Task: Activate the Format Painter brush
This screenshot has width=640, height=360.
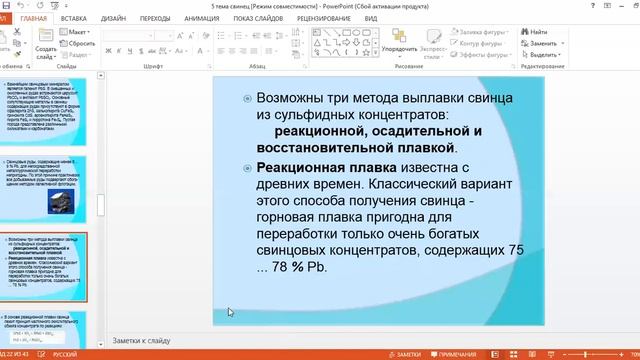Action: pos(17,54)
